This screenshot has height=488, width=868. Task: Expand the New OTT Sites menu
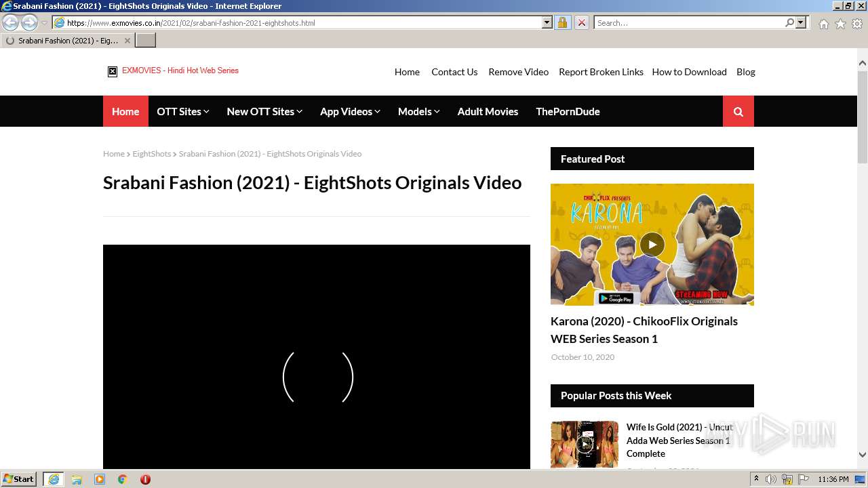[264, 111]
